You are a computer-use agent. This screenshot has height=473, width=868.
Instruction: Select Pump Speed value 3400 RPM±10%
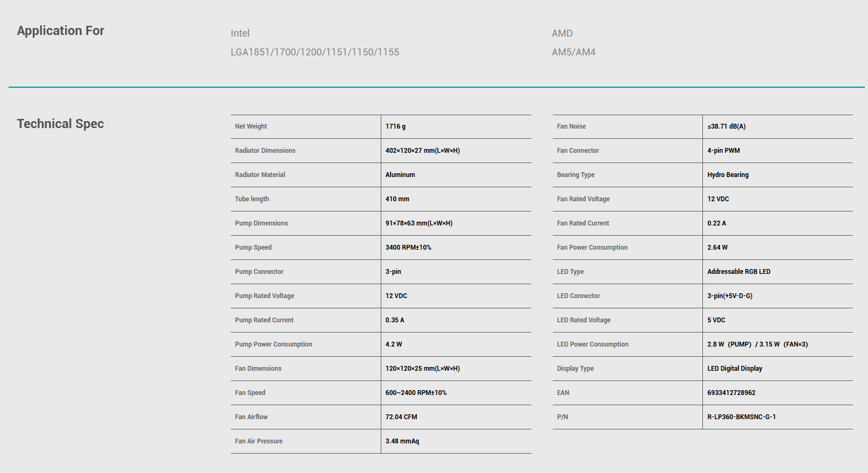coord(408,248)
